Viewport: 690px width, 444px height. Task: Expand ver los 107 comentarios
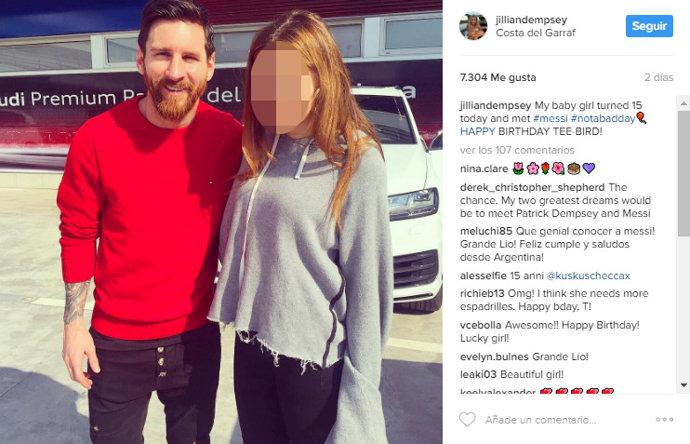click(517, 150)
